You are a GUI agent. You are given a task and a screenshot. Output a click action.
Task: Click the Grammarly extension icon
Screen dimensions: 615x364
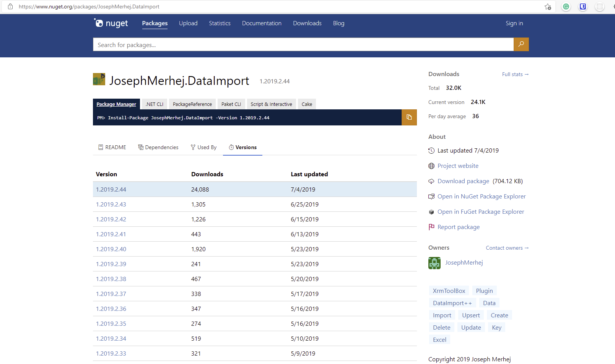(x=566, y=6)
